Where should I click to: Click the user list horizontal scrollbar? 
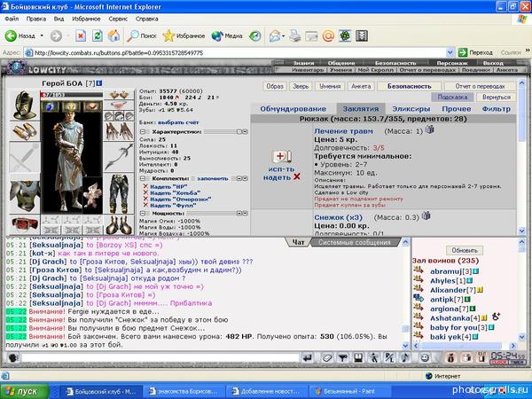[x=465, y=346]
